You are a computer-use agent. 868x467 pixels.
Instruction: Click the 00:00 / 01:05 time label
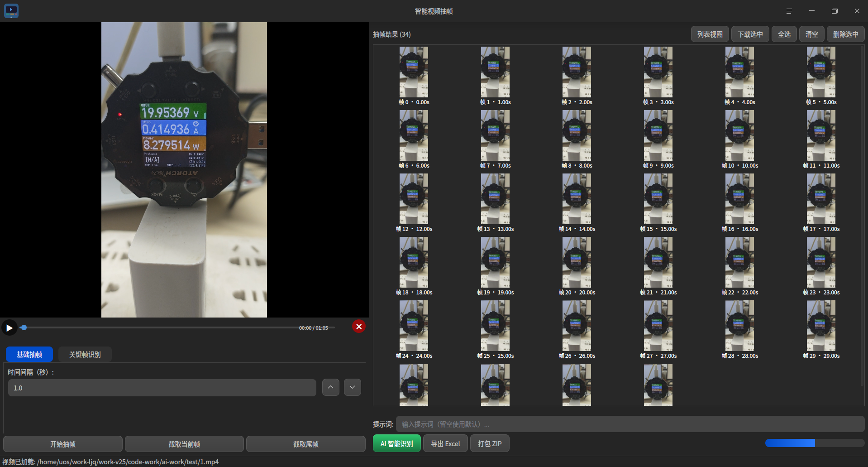(313, 328)
